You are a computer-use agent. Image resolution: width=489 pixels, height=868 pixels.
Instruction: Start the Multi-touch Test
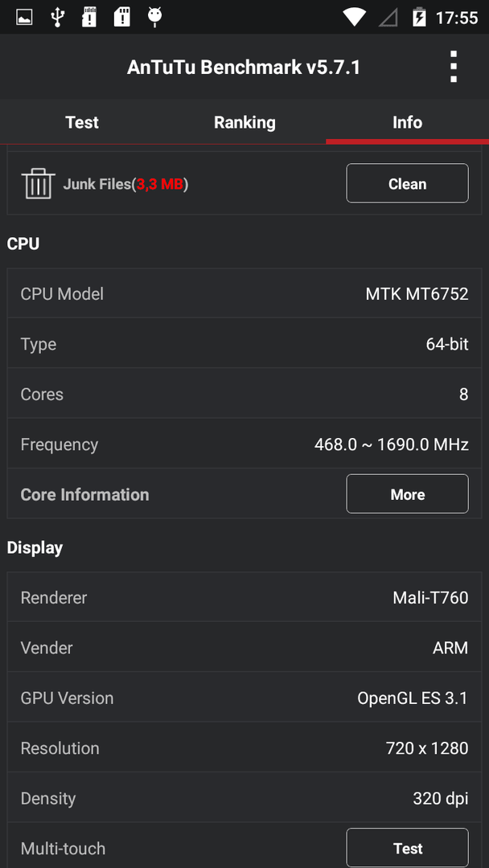(x=407, y=848)
